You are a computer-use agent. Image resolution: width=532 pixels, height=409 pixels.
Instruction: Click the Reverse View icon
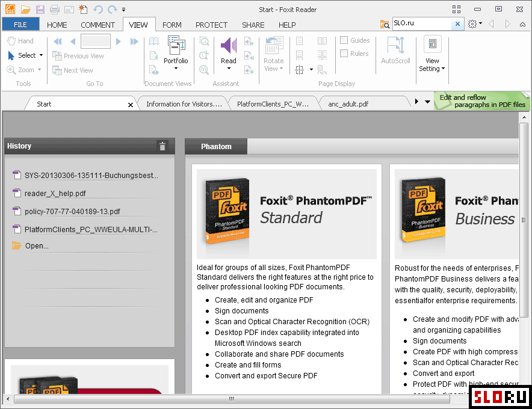(x=153, y=55)
